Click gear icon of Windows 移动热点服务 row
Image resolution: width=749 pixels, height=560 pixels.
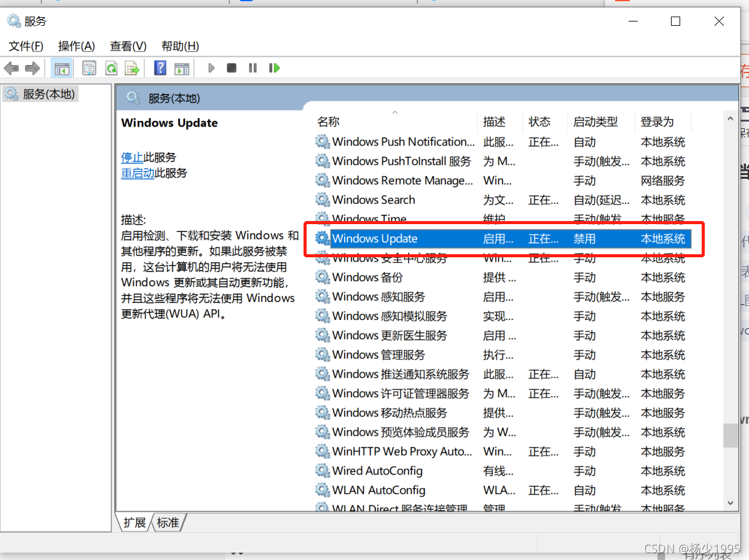click(x=323, y=413)
